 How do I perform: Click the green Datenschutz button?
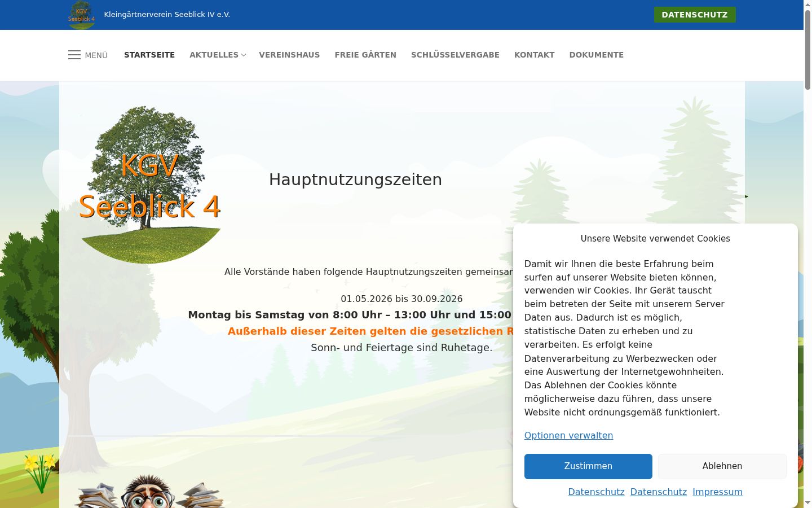tap(695, 15)
